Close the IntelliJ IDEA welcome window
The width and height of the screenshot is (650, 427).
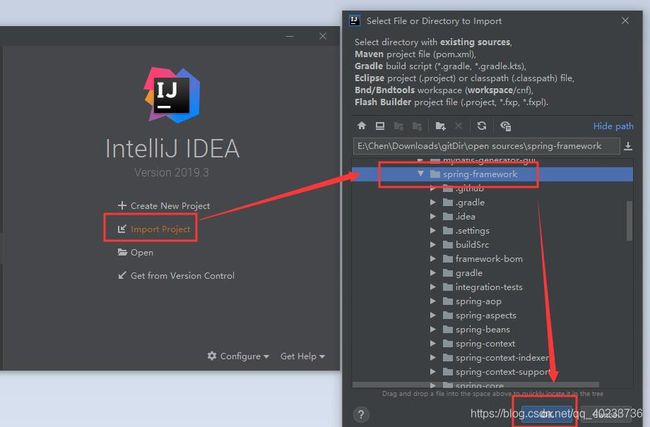(323, 36)
